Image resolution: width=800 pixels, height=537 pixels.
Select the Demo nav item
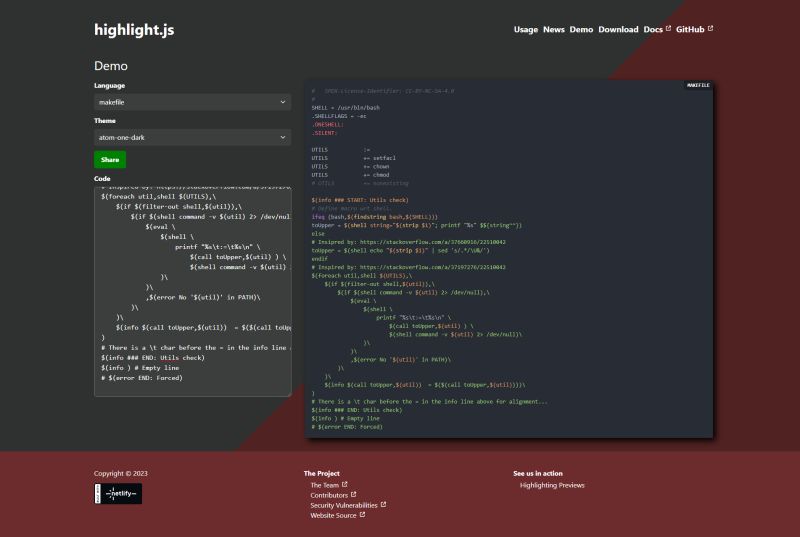pos(581,30)
